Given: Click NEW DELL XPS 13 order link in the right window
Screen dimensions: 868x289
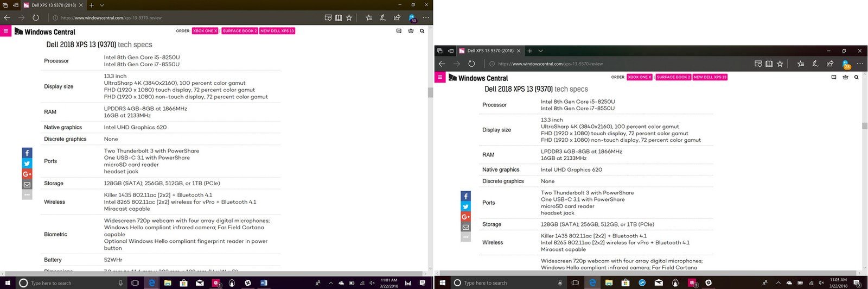Looking at the screenshot, I should point(710,77).
